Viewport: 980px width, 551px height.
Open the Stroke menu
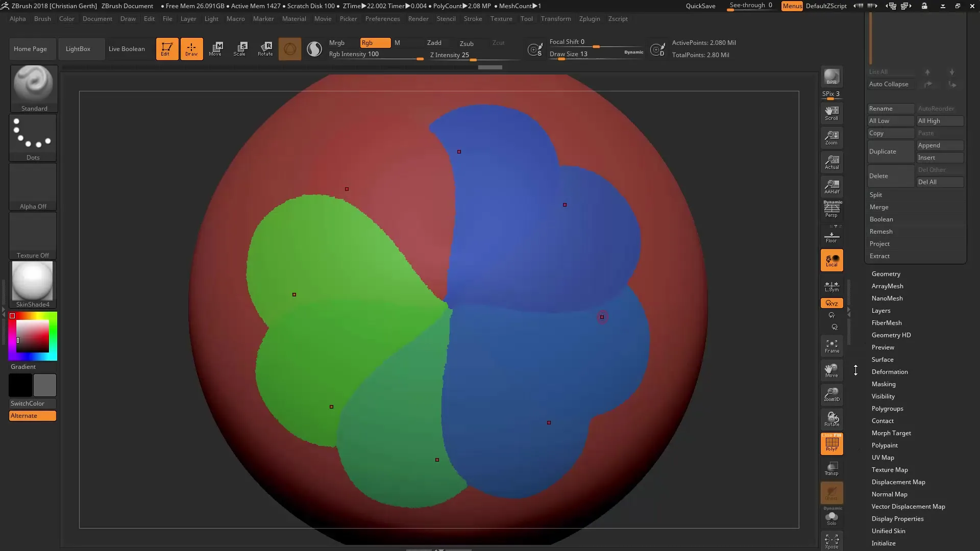coord(473,19)
